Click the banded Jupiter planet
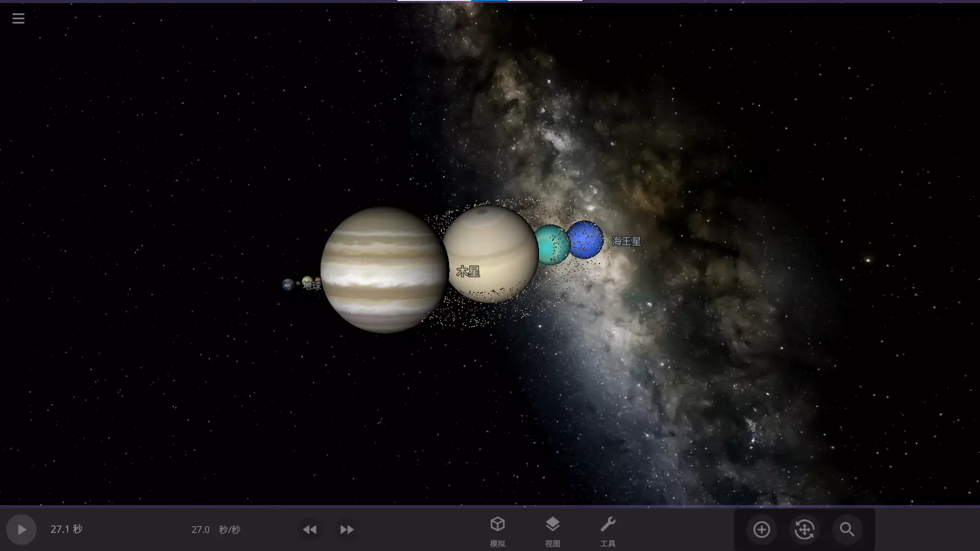The image size is (980, 551). click(x=384, y=269)
